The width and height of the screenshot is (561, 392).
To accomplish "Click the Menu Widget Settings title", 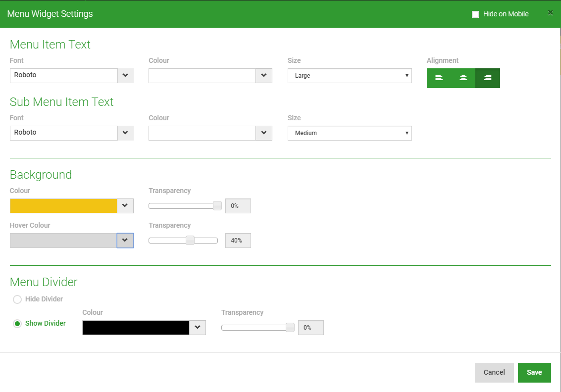I will [x=50, y=13].
